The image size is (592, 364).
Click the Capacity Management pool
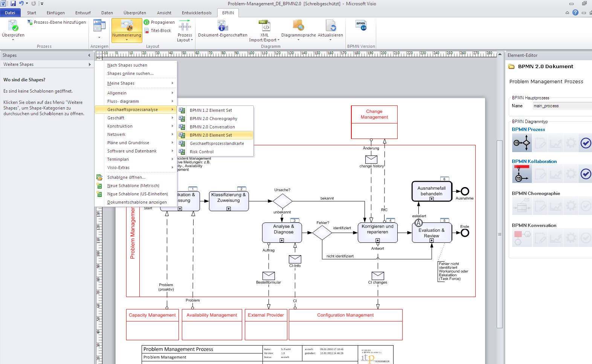coord(153,324)
